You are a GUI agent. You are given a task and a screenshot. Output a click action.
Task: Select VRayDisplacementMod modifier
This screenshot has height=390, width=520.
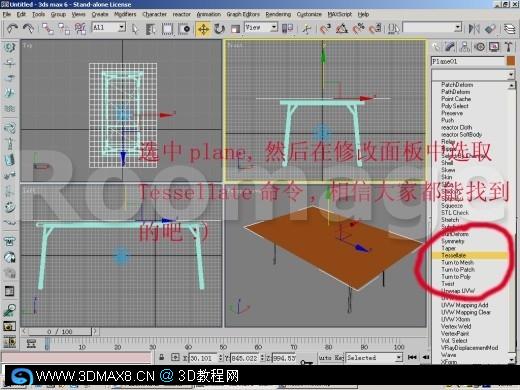(470, 348)
